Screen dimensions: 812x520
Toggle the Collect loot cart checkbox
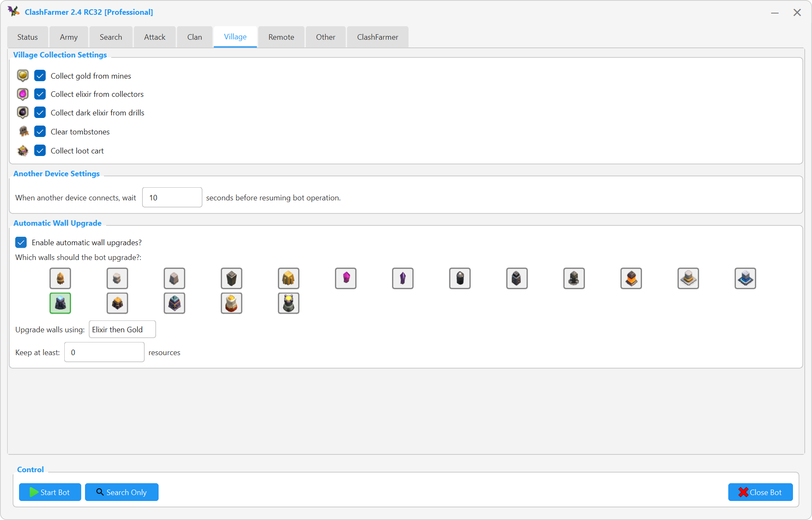40,151
